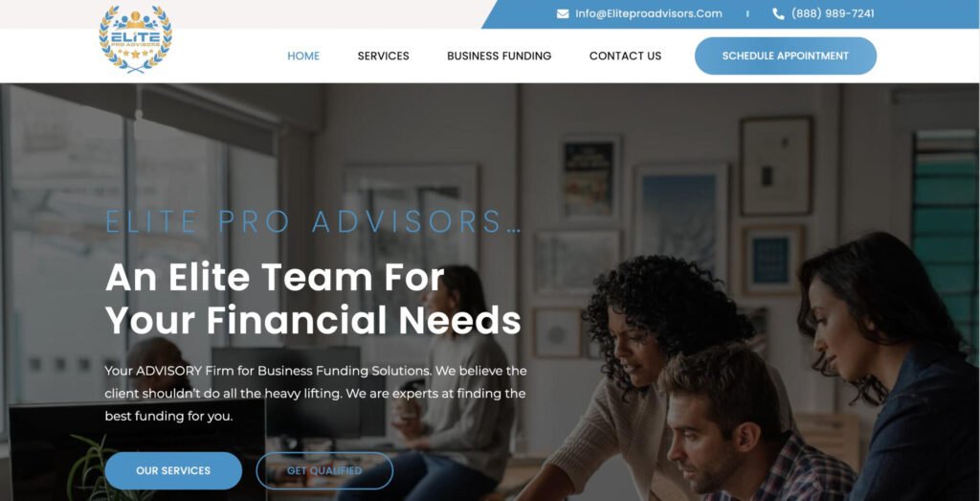Click the advisory firm description paragraph
980x501 pixels.
(316, 394)
